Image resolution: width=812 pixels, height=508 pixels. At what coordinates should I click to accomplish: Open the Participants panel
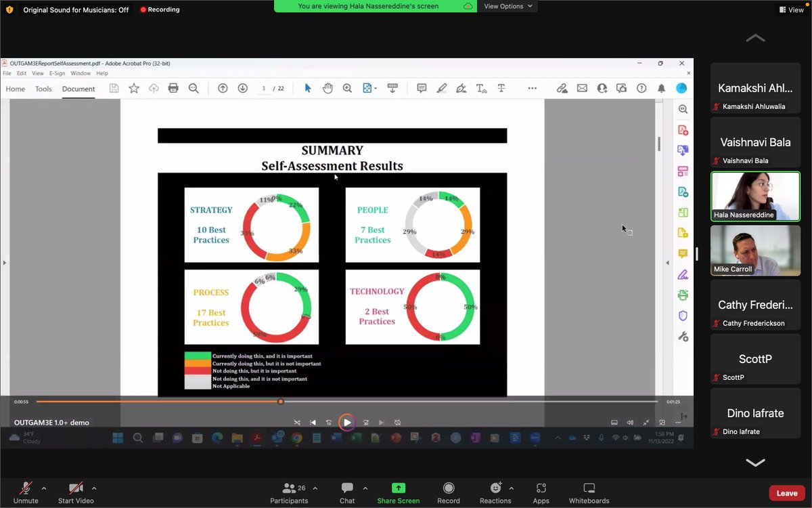289,492
